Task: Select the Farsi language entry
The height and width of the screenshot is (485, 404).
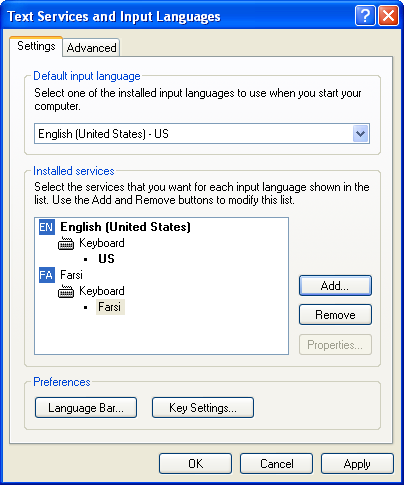Action: 71,275
